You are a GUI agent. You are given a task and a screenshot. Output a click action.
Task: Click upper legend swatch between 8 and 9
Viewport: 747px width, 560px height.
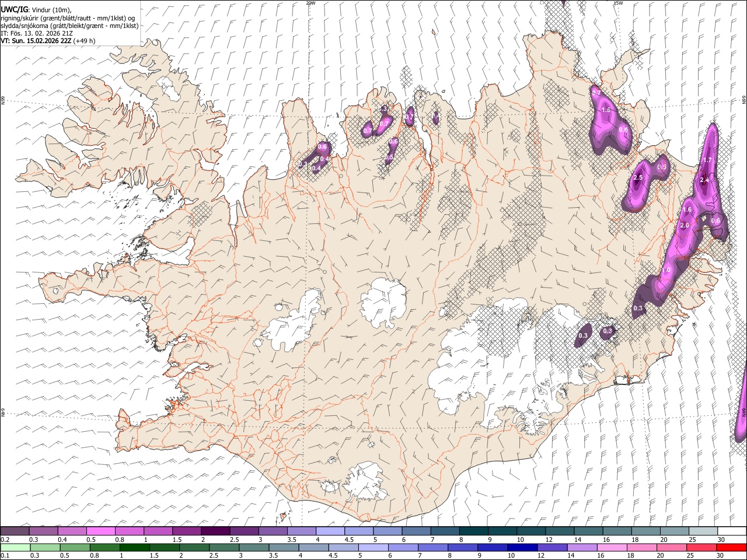tap(474, 531)
